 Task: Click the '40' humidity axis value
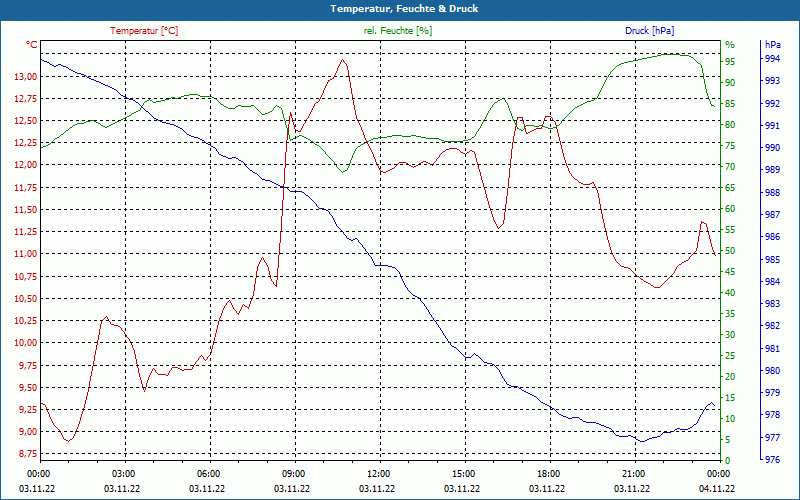[730, 293]
